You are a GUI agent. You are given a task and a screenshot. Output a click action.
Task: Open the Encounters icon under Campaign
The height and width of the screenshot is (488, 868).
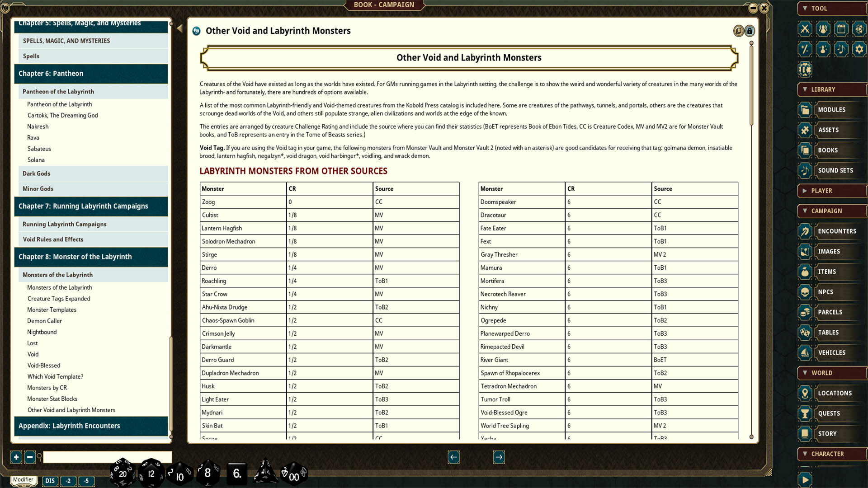[x=806, y=231]
